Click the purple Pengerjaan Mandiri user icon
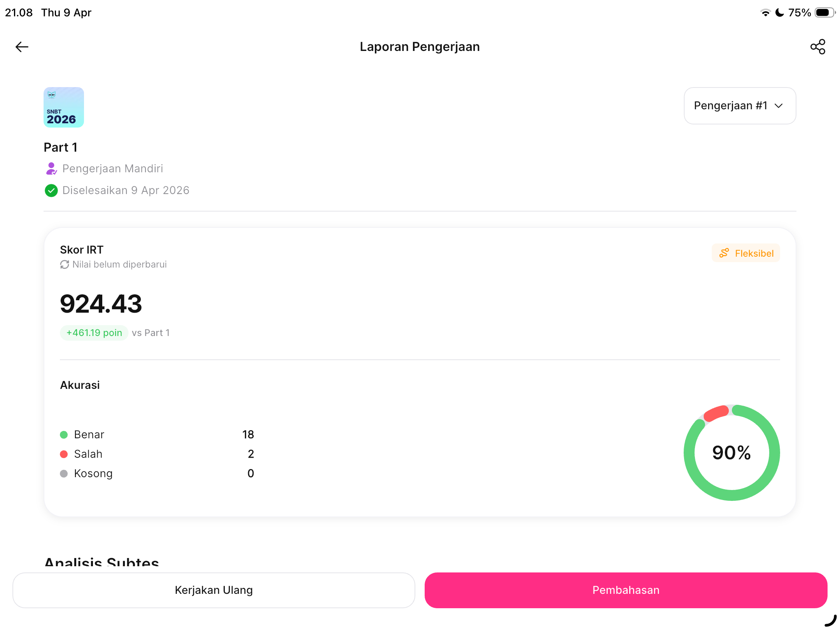Image resolution: width=840 pixels, height=630 pixels. point(51,168)
